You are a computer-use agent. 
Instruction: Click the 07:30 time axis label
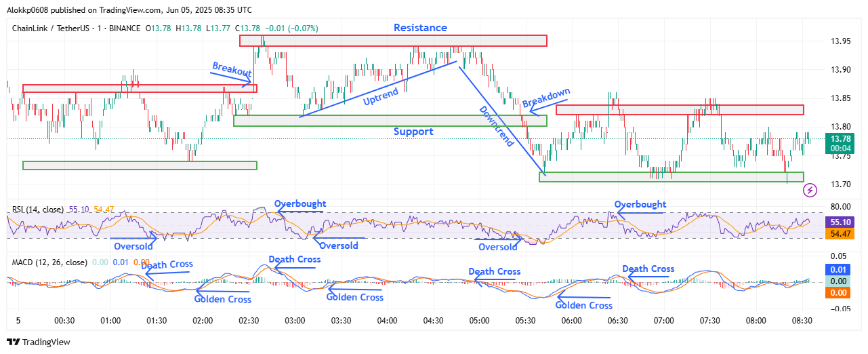point(709,320)
